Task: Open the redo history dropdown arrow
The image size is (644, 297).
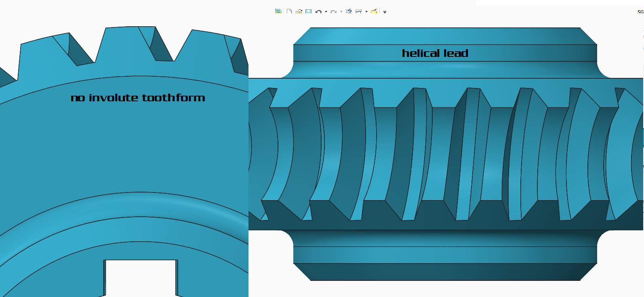Action: coord(341,12)
